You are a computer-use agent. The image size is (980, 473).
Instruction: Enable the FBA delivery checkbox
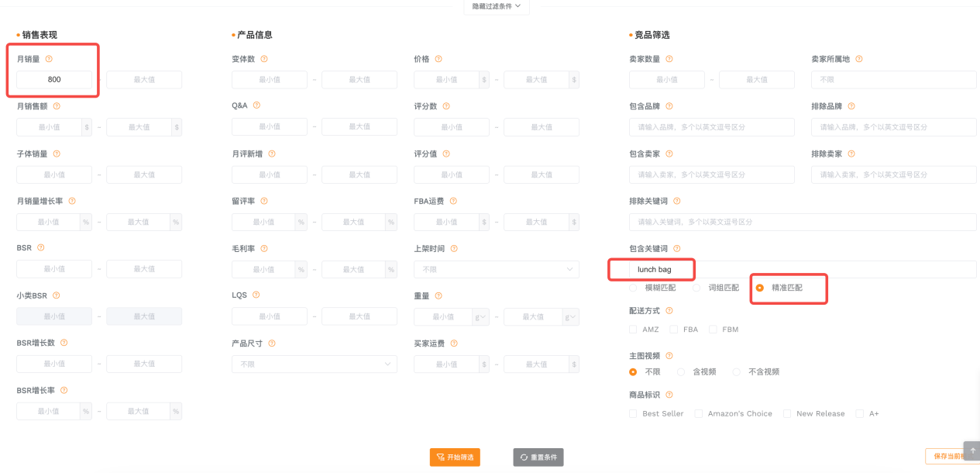(672, 329)
